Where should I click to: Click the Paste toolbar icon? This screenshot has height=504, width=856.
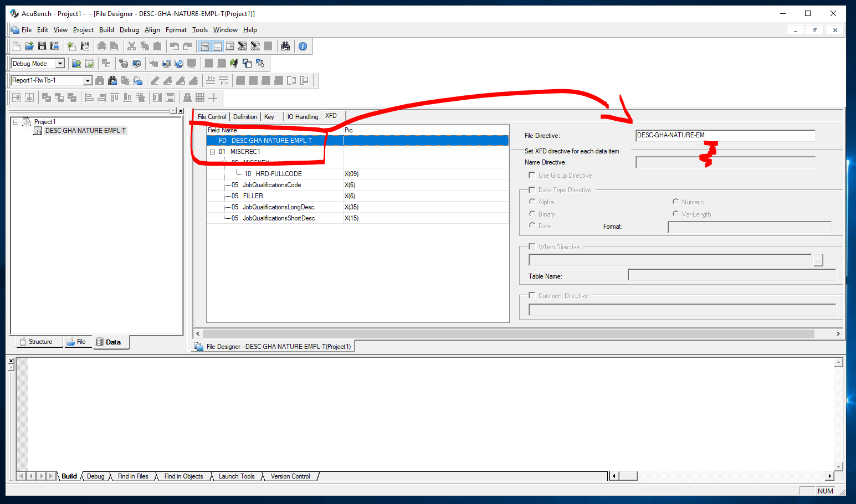tap(157, 46)
